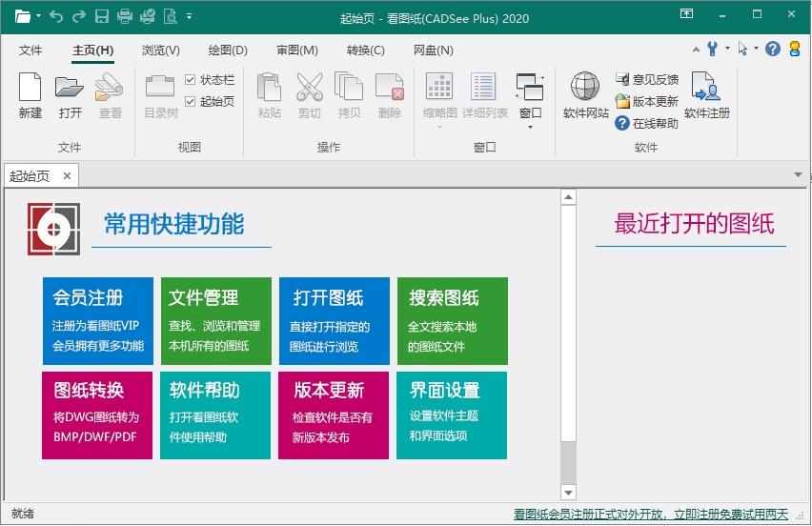812x526 pixels.
Task: Open 在线帮助 online help
Action: click(622, 123)
